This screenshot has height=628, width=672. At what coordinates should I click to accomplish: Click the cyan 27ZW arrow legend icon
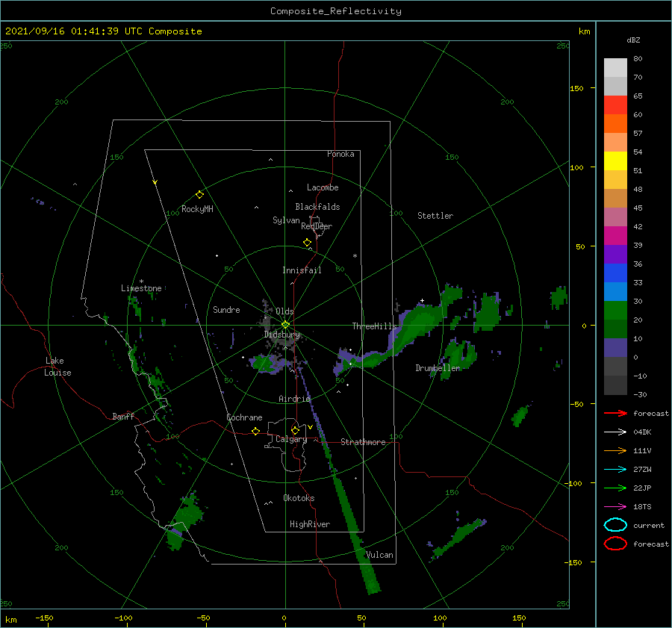point(615,470)
